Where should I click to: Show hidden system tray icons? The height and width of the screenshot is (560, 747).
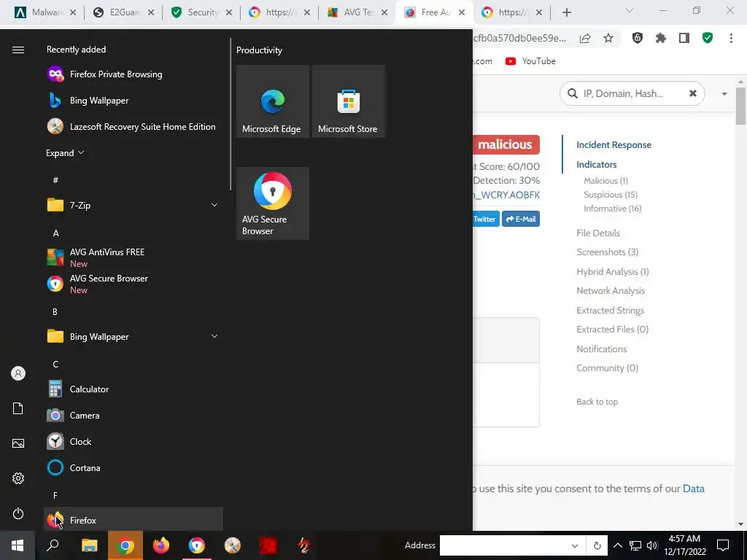click(617, 545)
